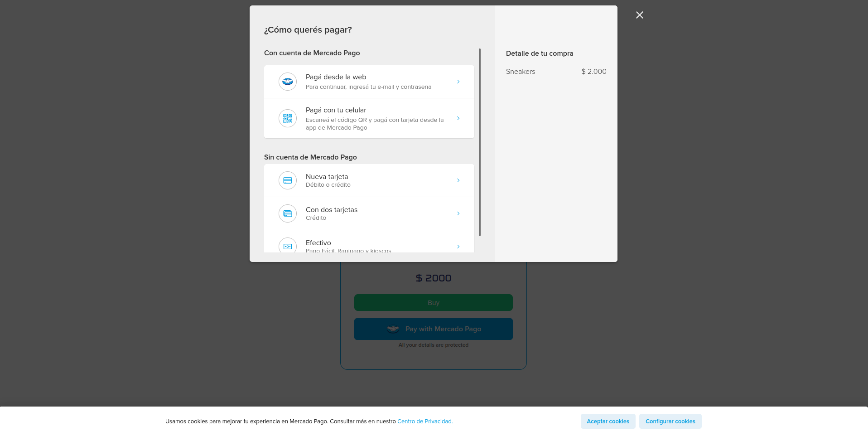Click the Sneakers item label
The width and height of the screenshot is (868, 436).
521,72
